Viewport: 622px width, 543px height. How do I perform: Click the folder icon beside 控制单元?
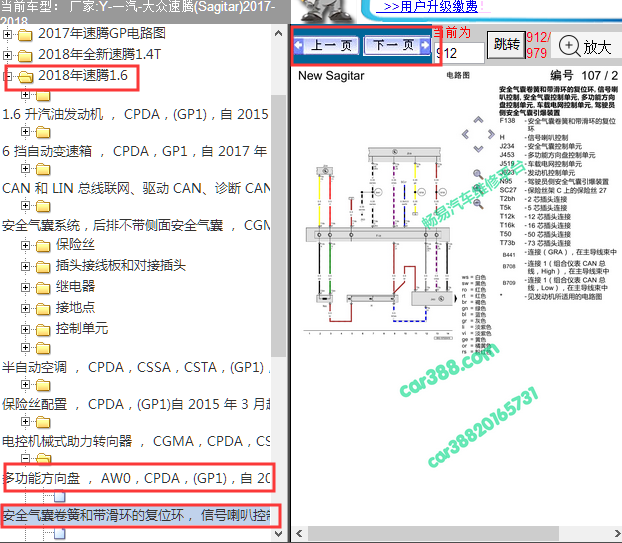(x=43, y=330)
